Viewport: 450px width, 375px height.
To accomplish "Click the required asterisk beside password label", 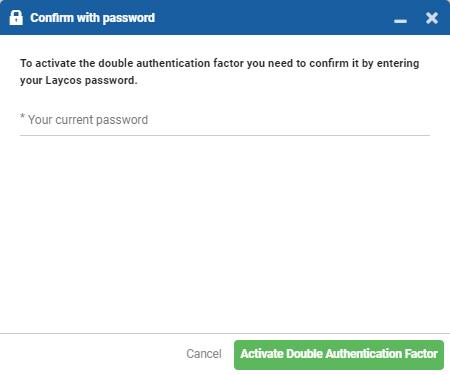I will point(22,116).
